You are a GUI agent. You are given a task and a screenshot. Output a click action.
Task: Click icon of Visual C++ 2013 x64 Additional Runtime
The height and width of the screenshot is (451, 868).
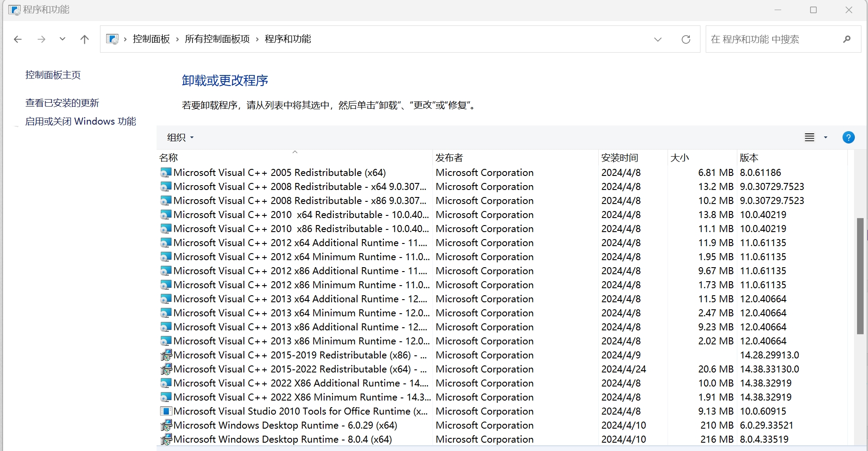166,299
